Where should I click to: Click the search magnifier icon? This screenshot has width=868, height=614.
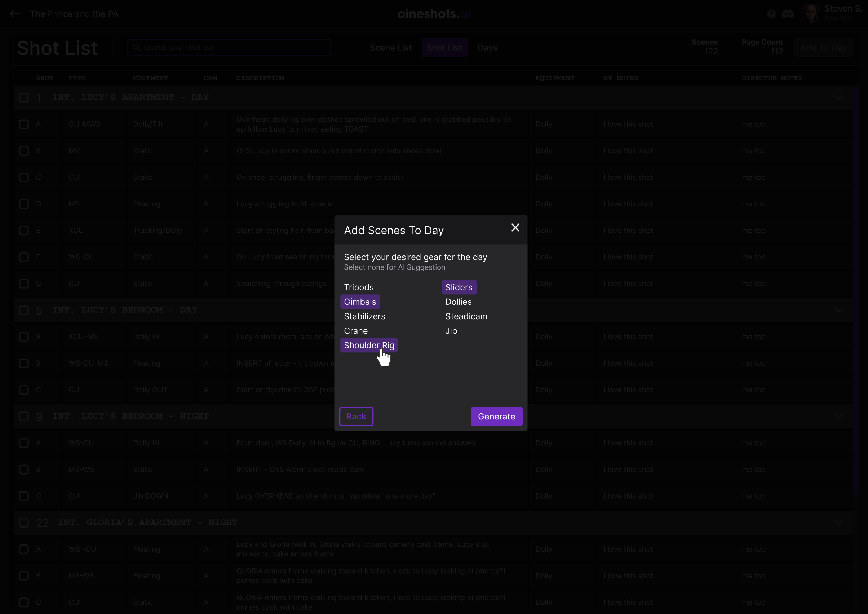coord(137,48)
